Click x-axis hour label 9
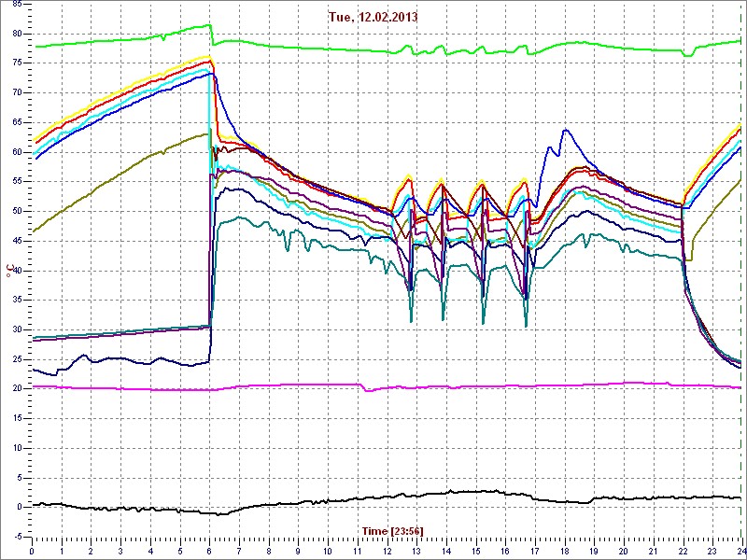 click(298, 552)
